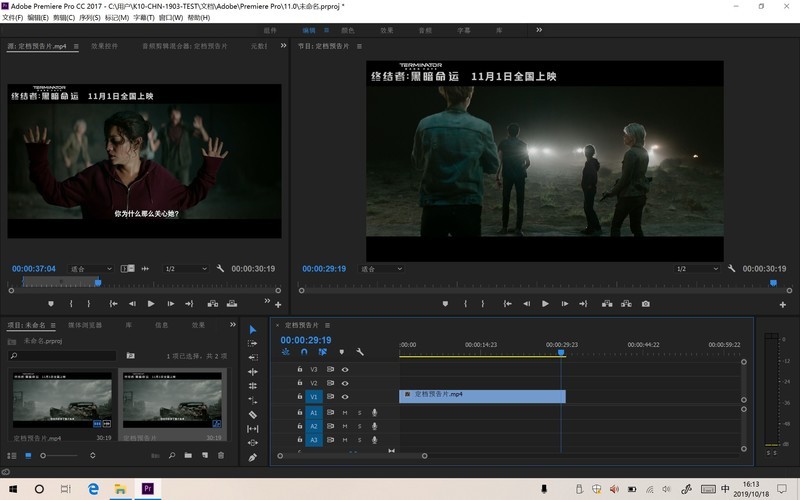The height and width of the screenshot is (500, 800).
Task: Expand the hidden workspace tabs overflow chevron
Action: tap(539, 30)
